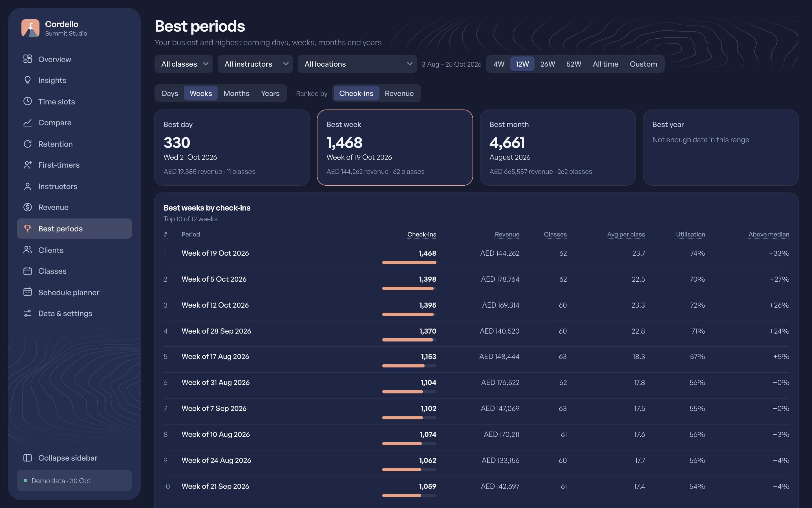
Task: Switch to the Months tab
Action: (236, 93)
